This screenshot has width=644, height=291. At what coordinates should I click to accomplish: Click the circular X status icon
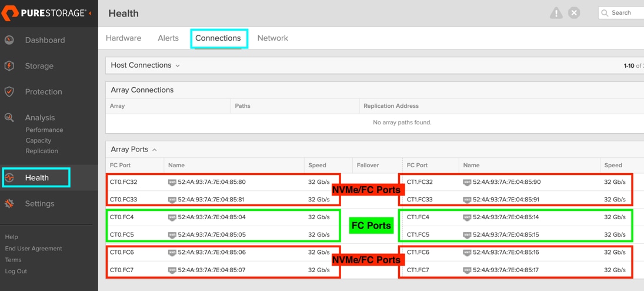574,13
